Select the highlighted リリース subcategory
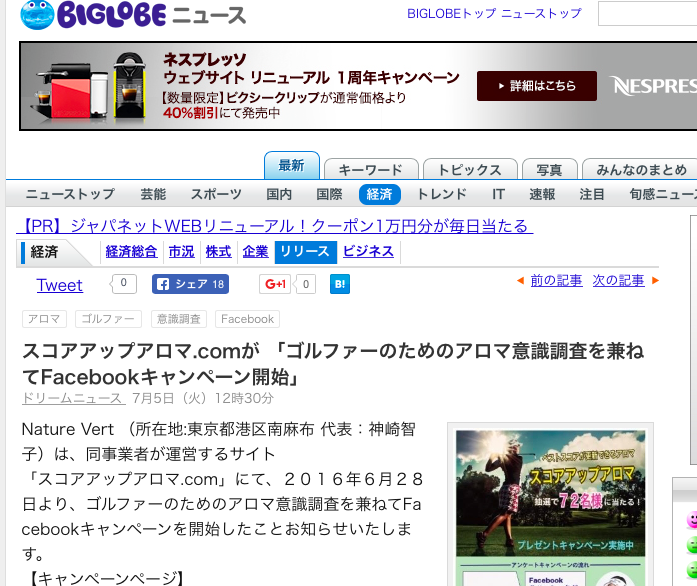The height and width of the screenshot is (586, 697). 305,252
